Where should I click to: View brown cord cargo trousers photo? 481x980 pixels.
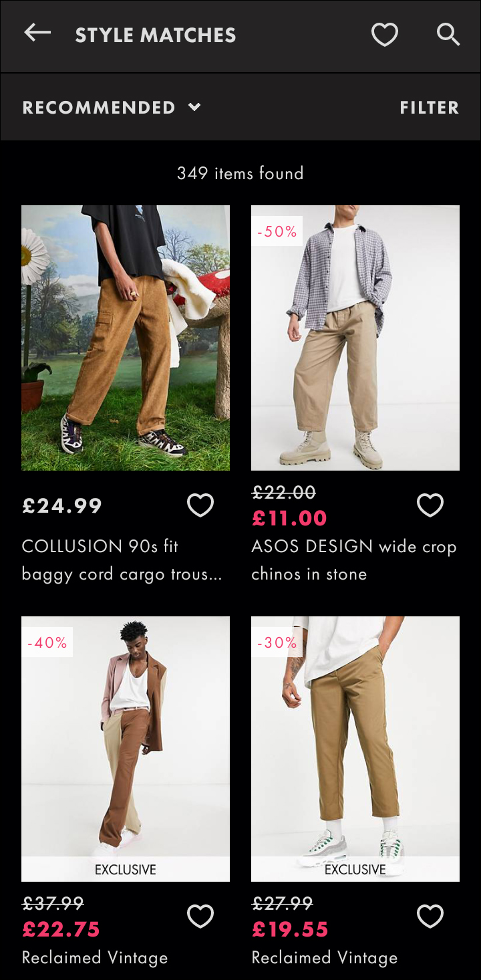(x=126, y=338)
